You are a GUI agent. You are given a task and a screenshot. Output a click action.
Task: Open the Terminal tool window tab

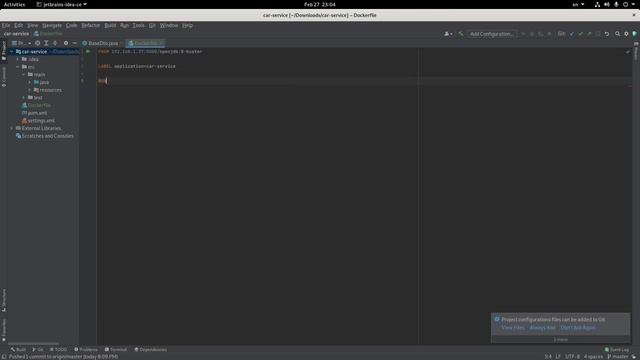click(116, 350)
